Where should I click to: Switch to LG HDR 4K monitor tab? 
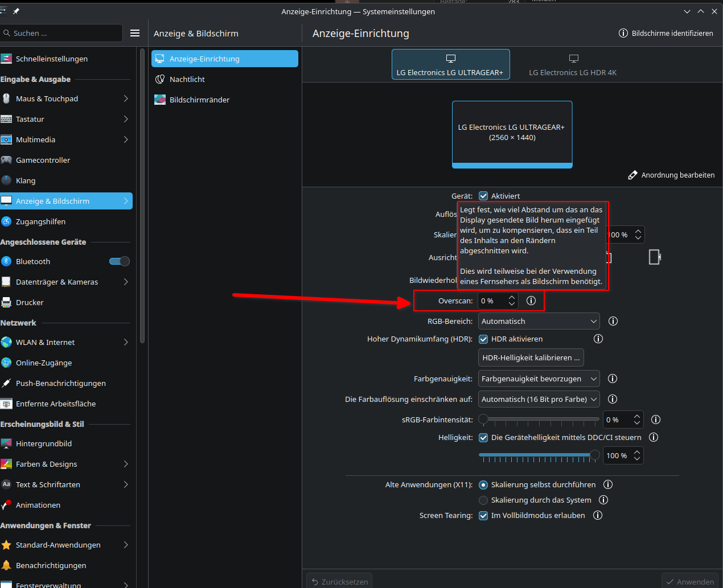[573, 64]
